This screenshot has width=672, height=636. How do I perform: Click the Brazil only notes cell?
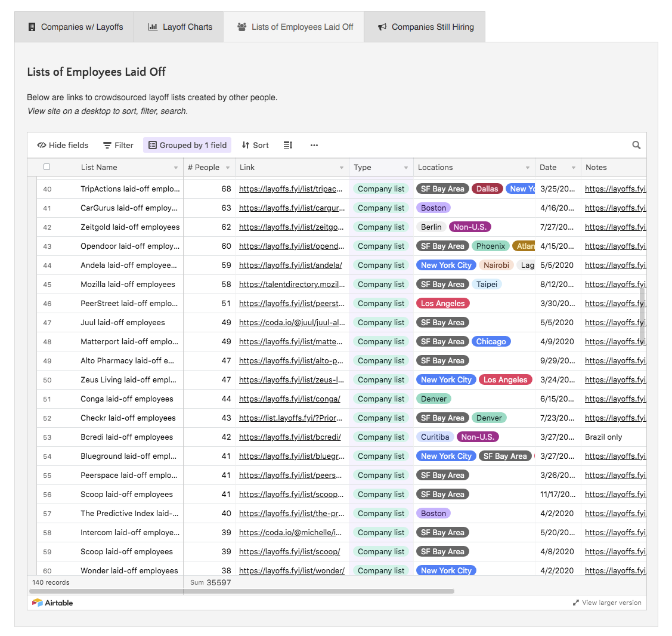point(603,437)
